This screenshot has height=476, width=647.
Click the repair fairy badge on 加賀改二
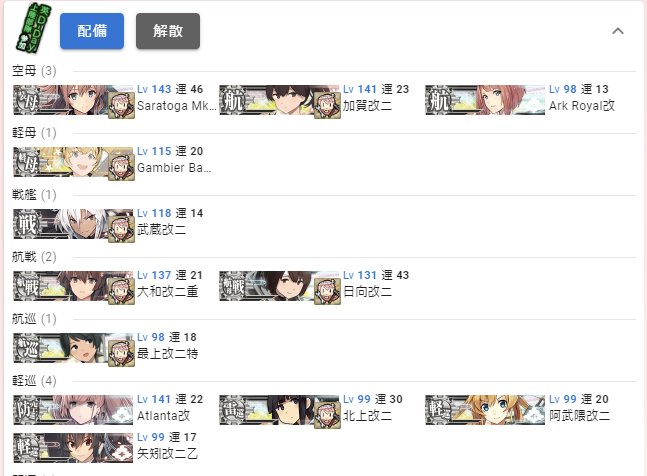pos(327,105)
